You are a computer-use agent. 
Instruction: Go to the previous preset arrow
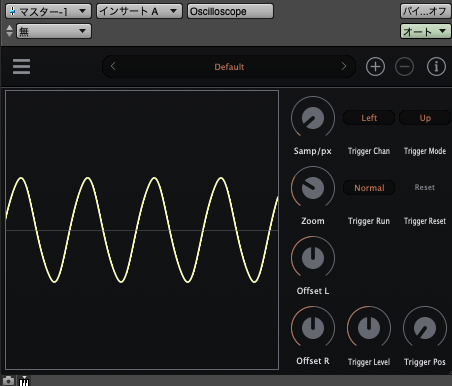113,66
